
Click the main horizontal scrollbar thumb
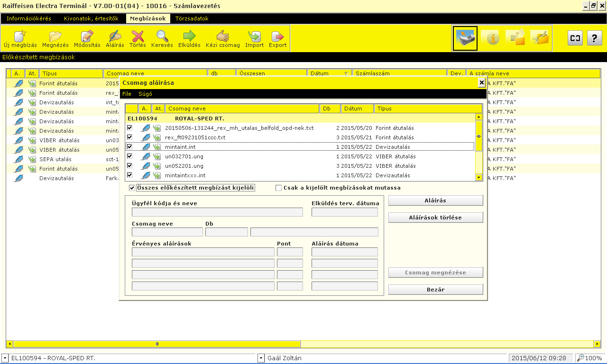[157, 344]
